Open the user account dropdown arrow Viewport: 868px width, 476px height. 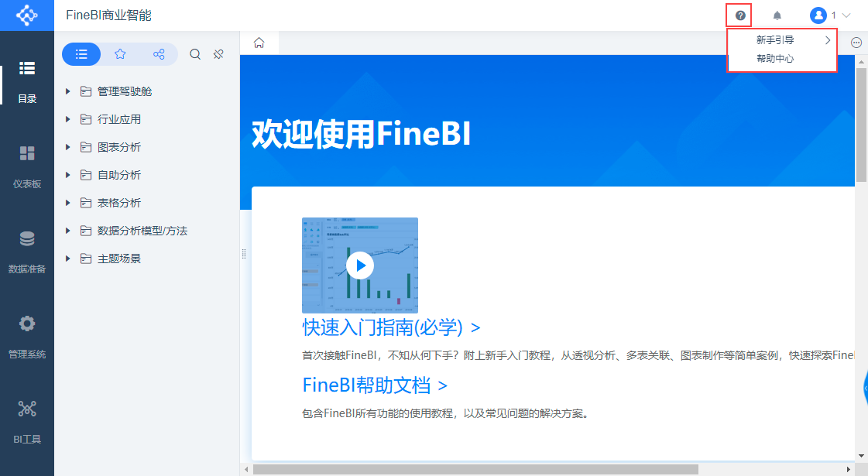[x=846, y=15]
